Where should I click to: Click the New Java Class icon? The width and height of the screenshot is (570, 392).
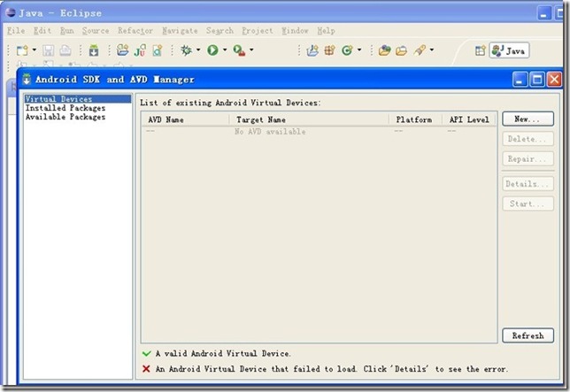click(347, 50)
